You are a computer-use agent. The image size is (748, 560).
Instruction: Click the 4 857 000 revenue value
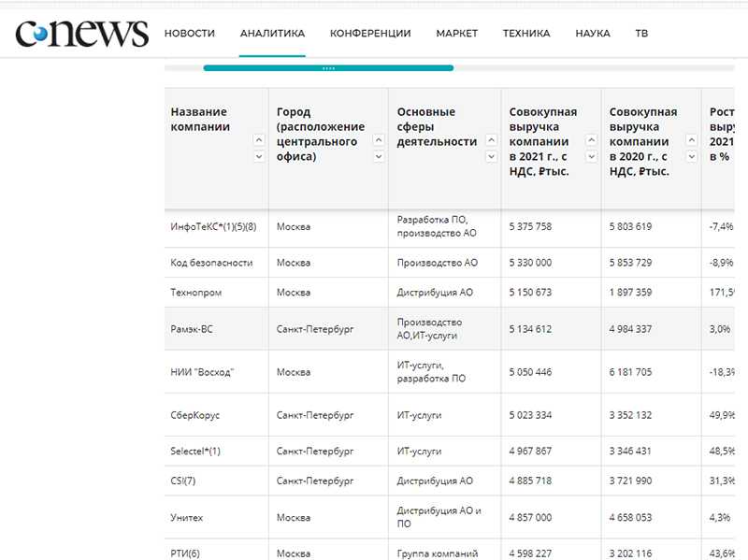pyautogui.click(x=530, y=517)
